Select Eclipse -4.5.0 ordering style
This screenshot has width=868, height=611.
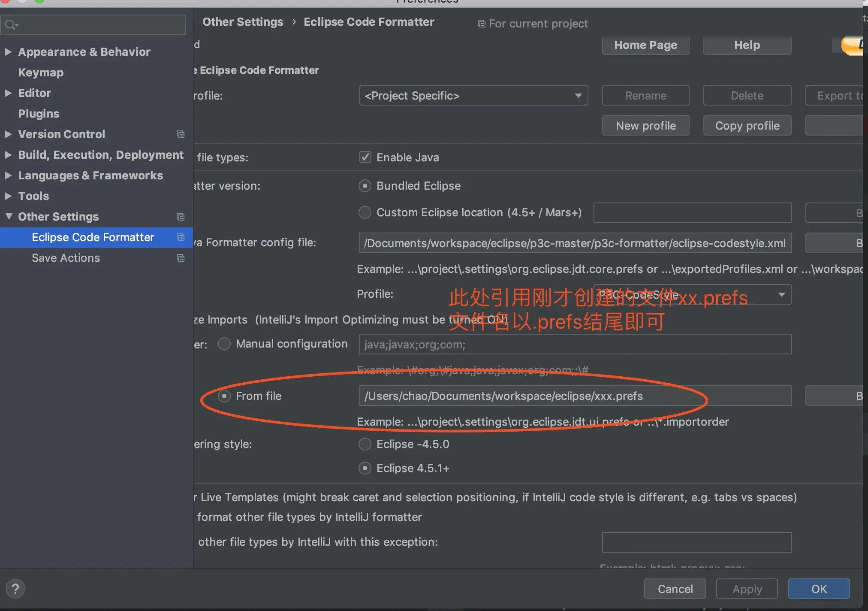click(x=365, y=444)
